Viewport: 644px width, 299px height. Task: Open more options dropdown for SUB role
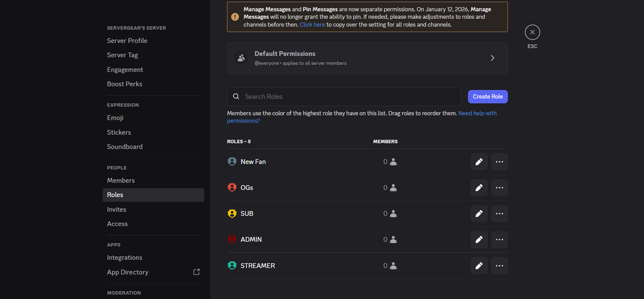coord(499,213)
